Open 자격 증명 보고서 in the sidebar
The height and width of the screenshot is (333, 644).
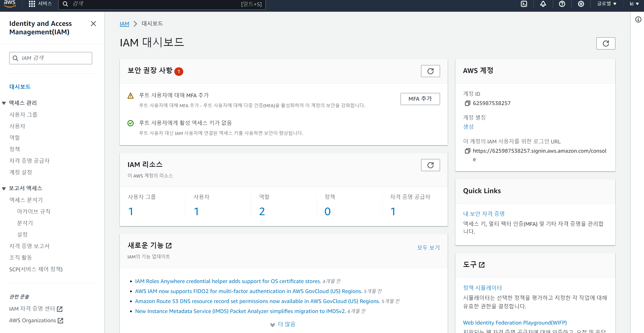(x=29, y=246)
